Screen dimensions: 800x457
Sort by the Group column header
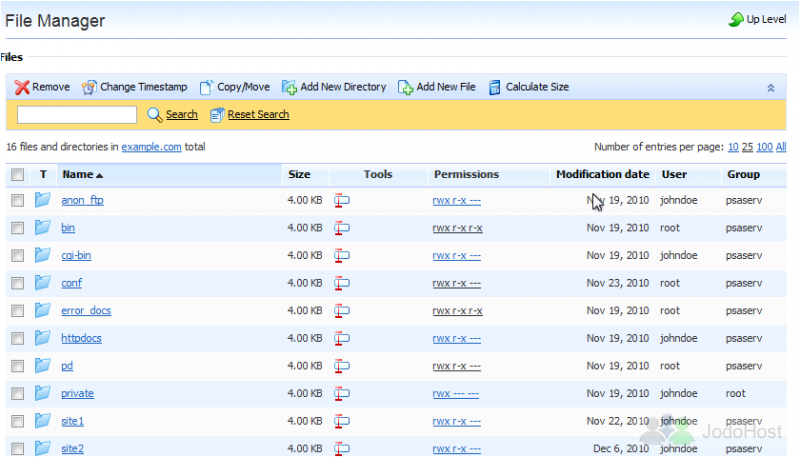[743, 174]
